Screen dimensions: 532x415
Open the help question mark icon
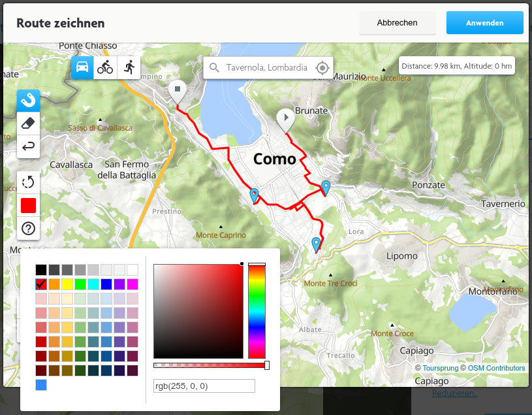tap(28, 228)
